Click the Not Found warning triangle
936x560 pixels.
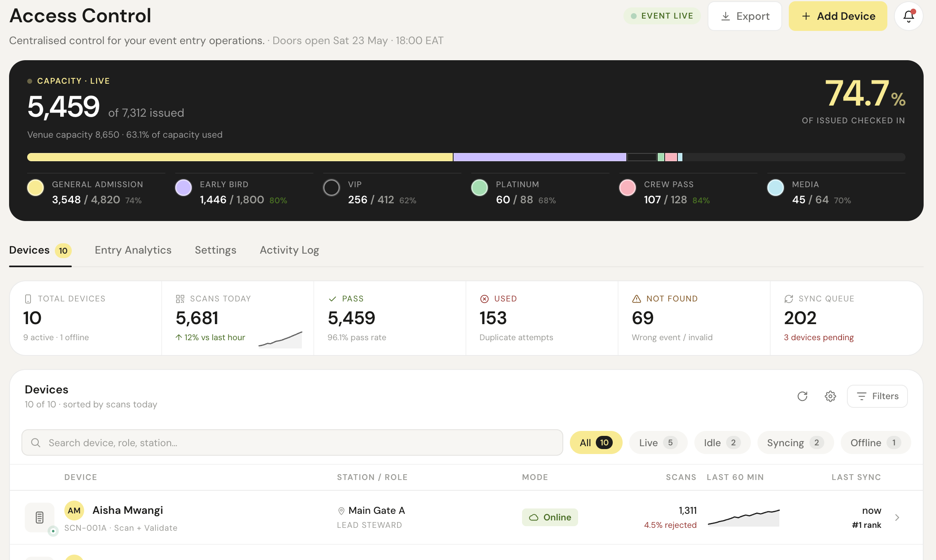coord(637,299)
